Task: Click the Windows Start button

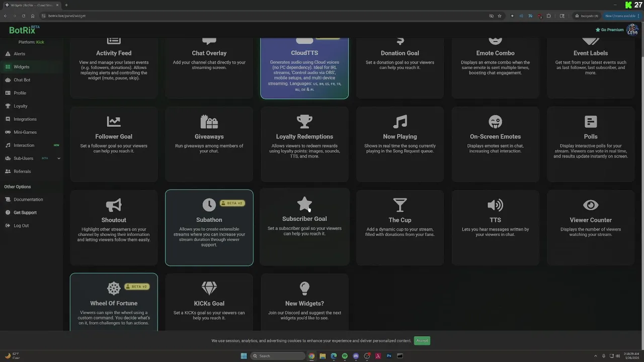Action: coord(244,356)
